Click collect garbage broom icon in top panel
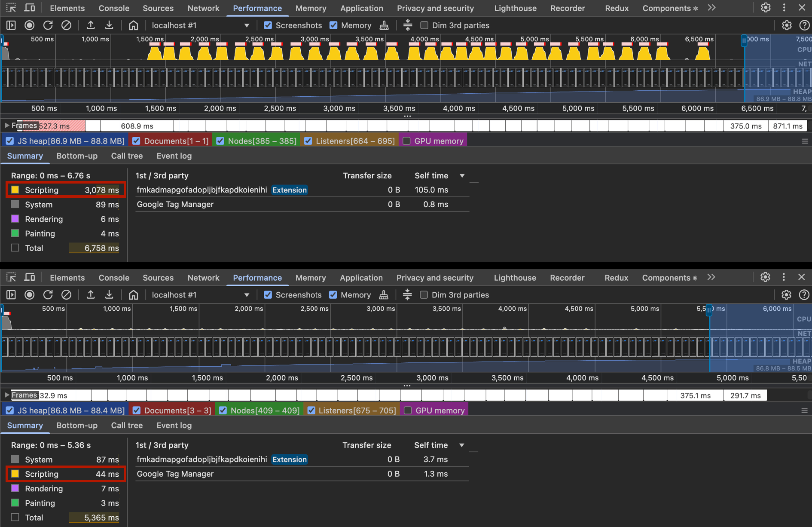 point(384,25)
